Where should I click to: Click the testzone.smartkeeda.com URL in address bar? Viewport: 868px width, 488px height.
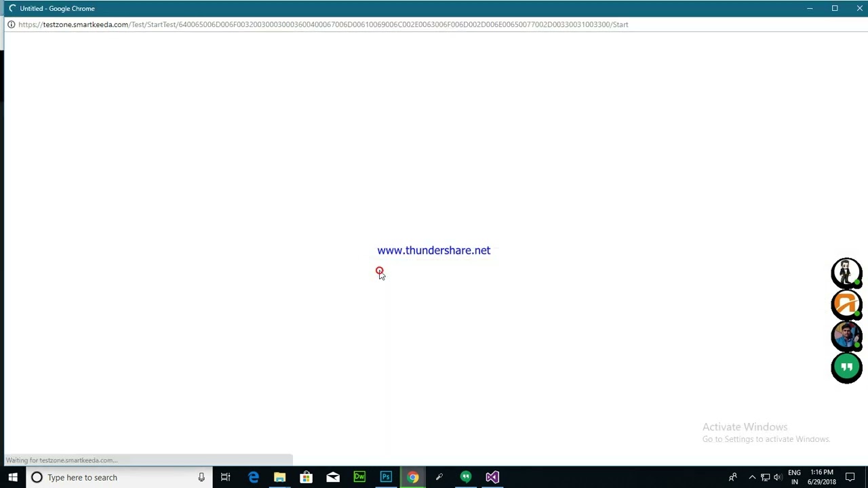(323, 24)
